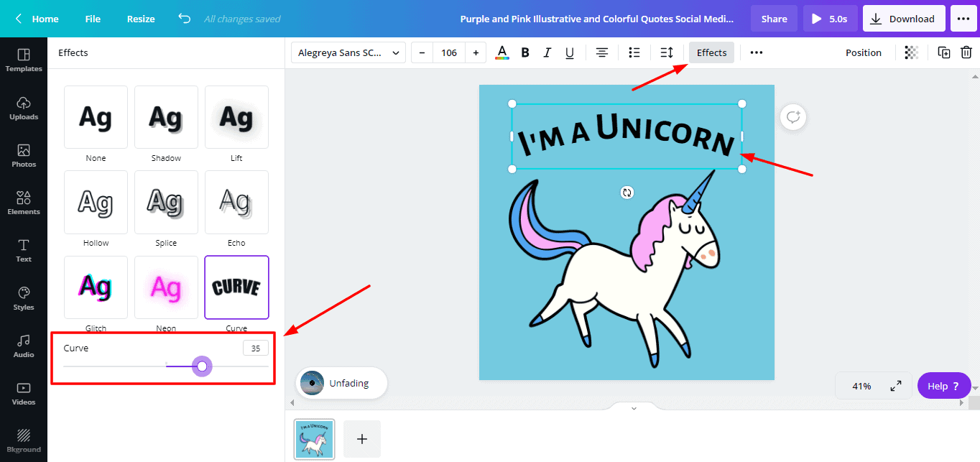Viewport: 980px width, 462px height.
Task: Open the Elements sidebar tab
Action: coord(24,203)
